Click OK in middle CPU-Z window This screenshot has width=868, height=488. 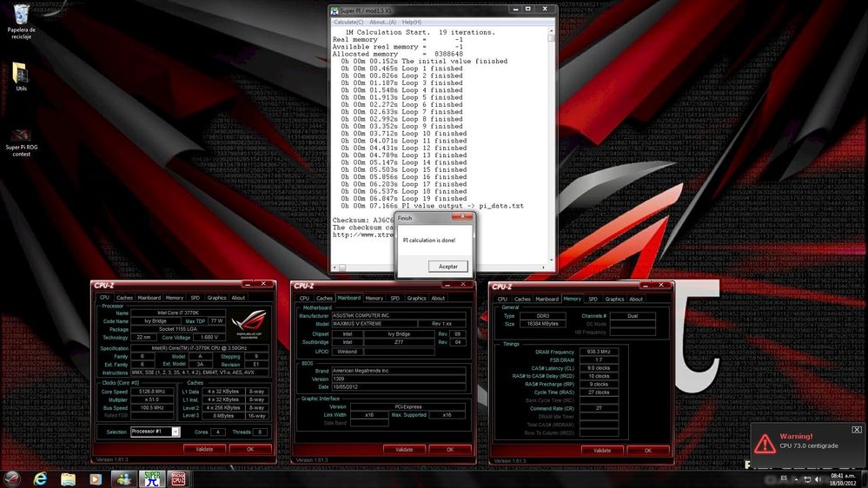450,450
